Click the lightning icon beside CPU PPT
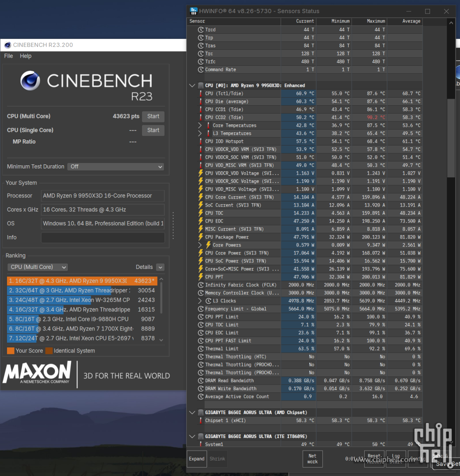Screen dimensions: 460x476 (x=200, y=277)
